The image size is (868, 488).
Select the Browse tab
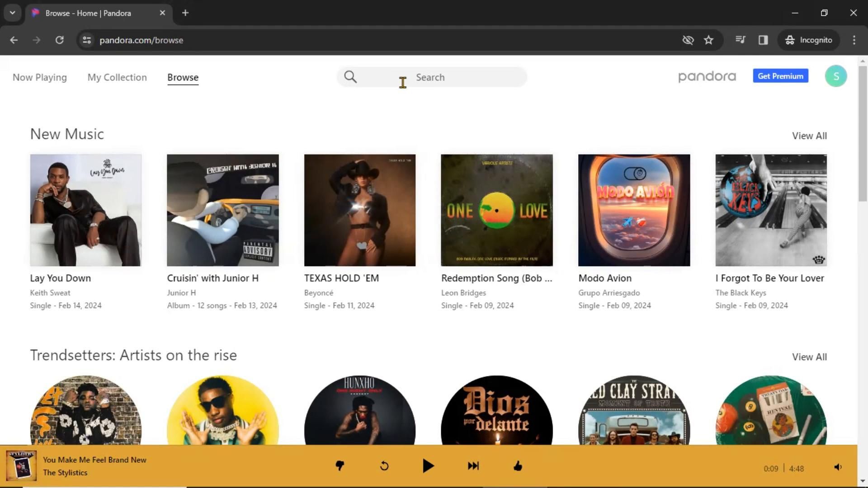point(183,77)
